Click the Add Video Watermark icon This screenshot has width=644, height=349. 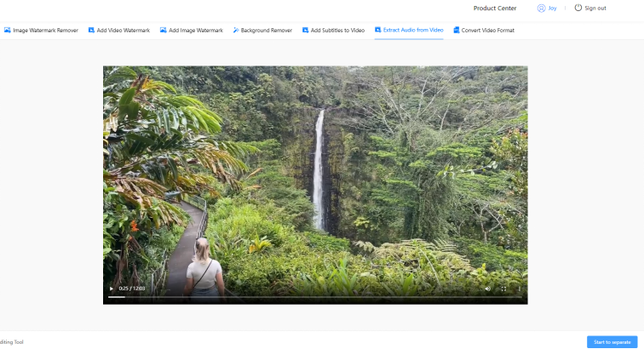(x=91, y=31)
